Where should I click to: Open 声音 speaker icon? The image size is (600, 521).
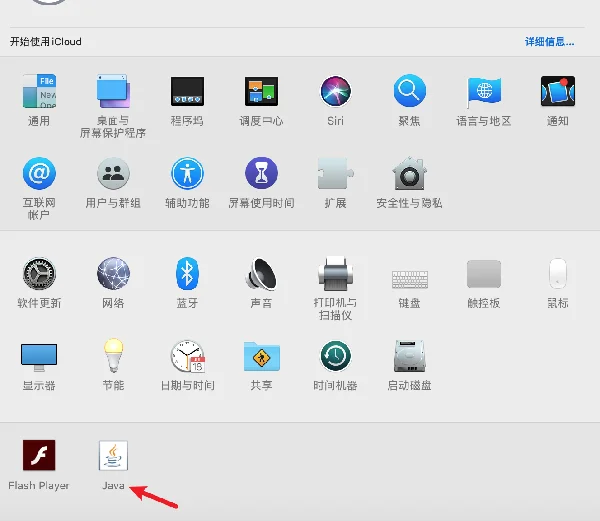click(261, 274)
